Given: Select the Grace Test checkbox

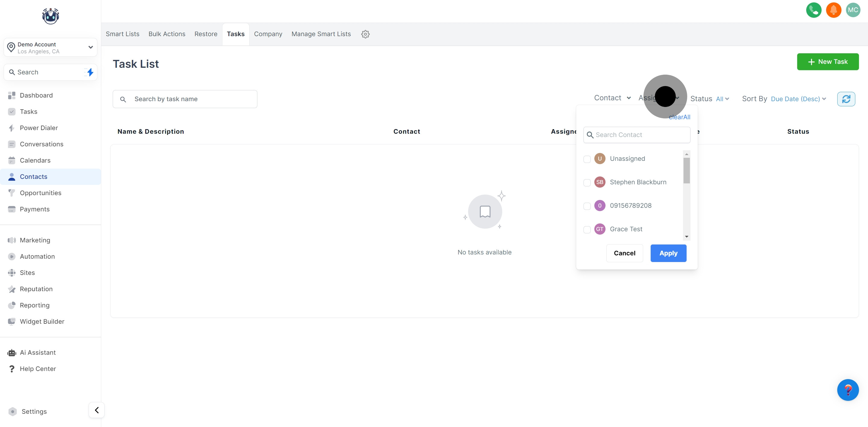Looking at the screenshot, I should (587, 229).
